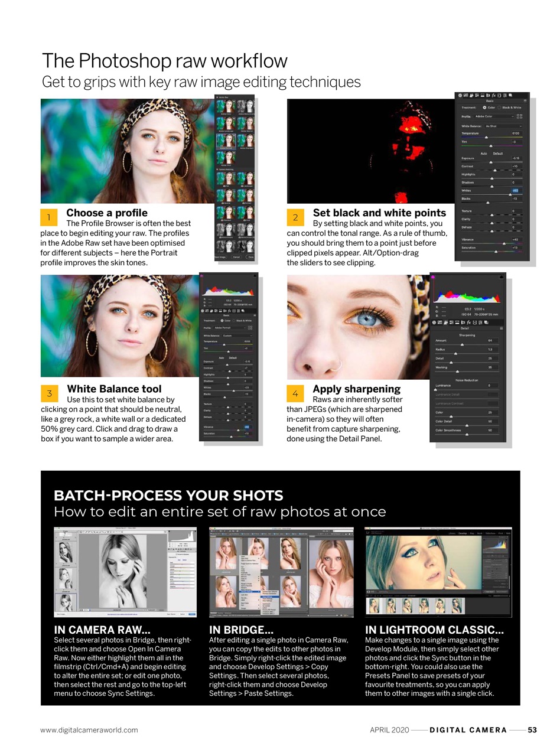Click the Default link next to Auto
This screenshot has width=560, height=756.
tap(497, 154)
